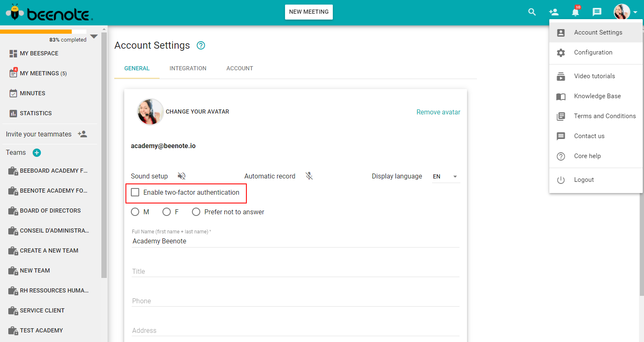Click the academy@beenote.io email text

tap(163, 146)
